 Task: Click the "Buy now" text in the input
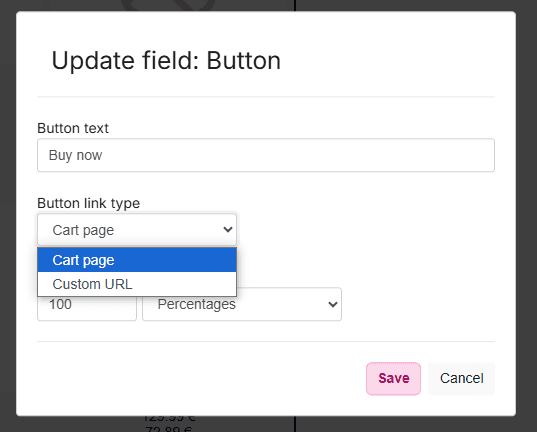pyautogui.click(x=75, y=155)
